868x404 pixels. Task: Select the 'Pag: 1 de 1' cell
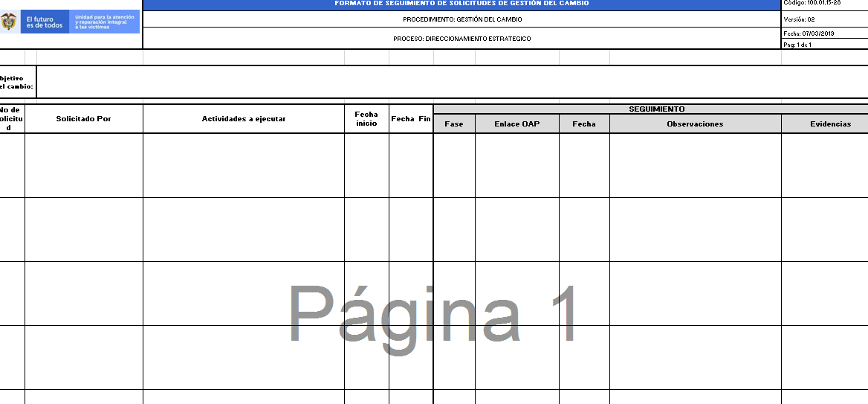(824, 45)
